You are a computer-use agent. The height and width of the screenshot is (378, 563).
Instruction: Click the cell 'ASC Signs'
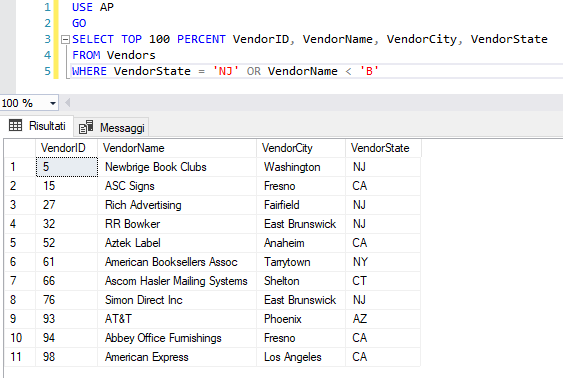177,186
